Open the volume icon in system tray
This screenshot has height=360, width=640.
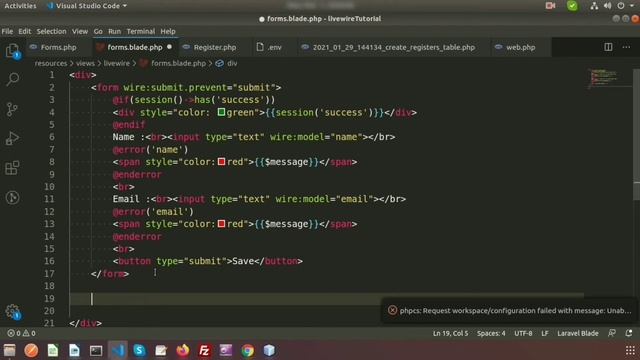(x=608, y=6)
